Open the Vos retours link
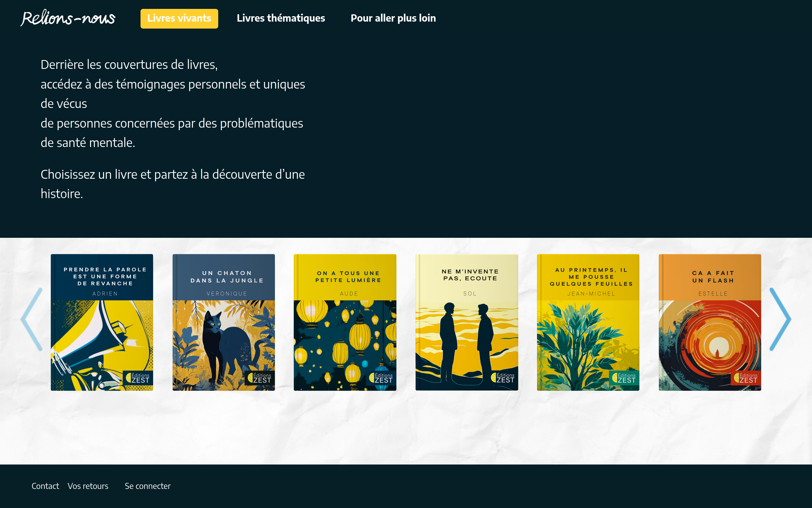This screenshot has height=508, width=812. coord(88,486)
